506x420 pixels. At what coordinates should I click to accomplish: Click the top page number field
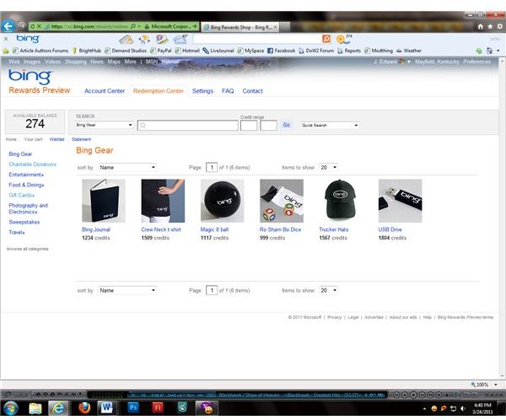click(212, 167)
